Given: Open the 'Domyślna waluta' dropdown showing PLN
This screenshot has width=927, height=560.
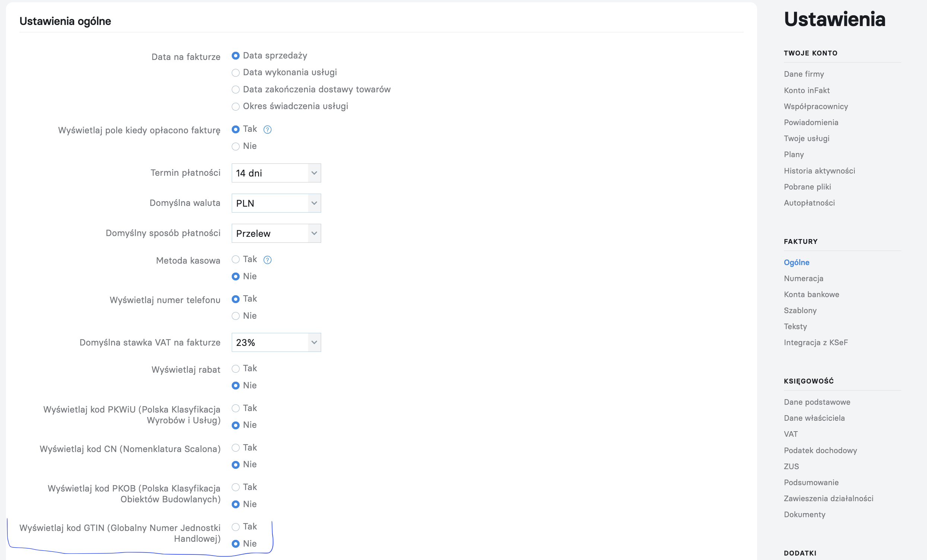Looking at the screenshot, I should (x=276, y=203).
